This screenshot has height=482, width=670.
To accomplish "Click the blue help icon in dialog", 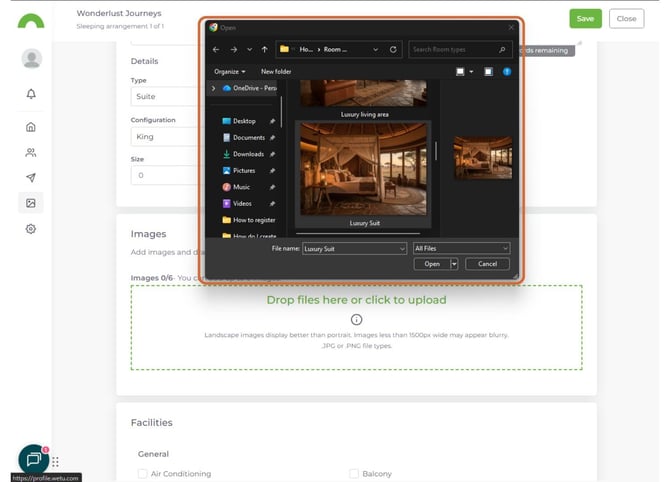I will (x=507, y=72).
